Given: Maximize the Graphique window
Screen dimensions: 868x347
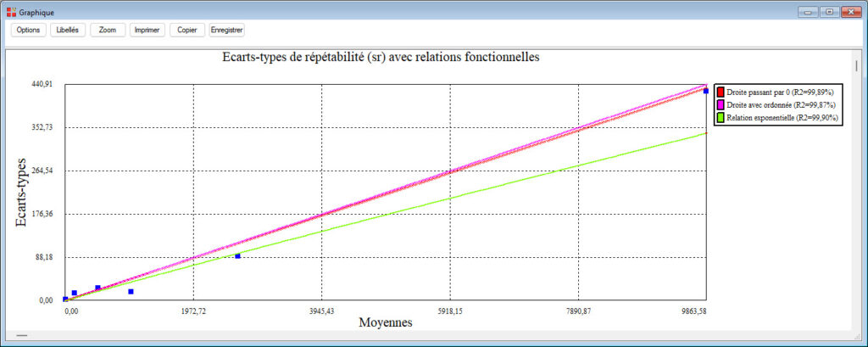Looking at the screenshot, I should point(829,11).
